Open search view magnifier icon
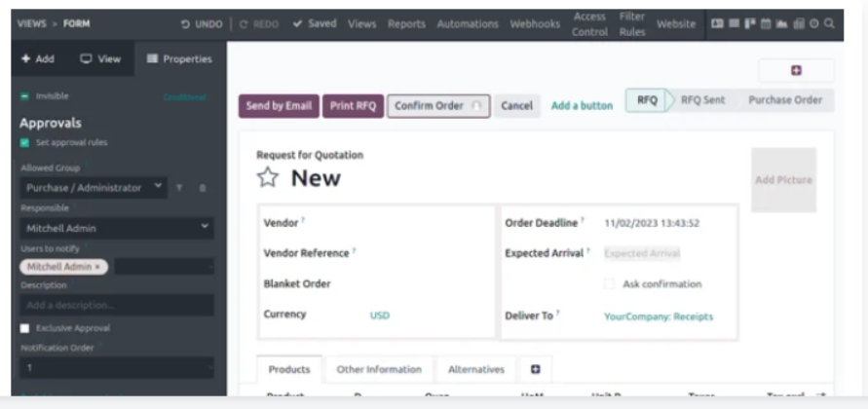868x409 pixels. click(829, 23)
